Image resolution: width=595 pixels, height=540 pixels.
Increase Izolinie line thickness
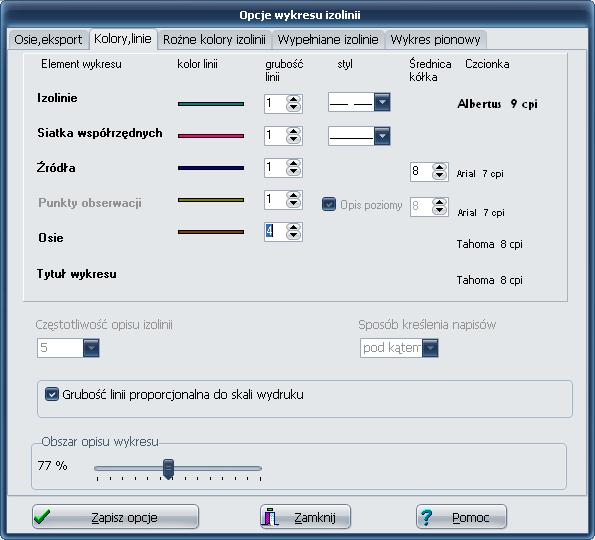(x=293, y=99)
